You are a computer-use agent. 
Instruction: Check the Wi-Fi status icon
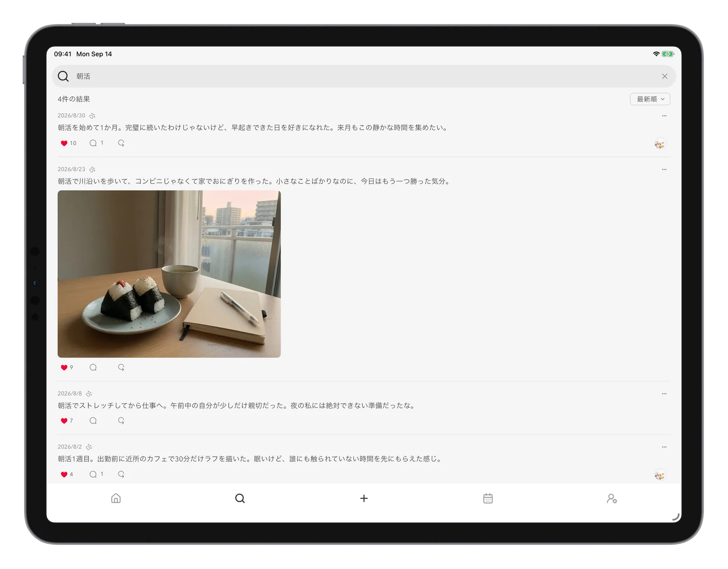point(656,54)
